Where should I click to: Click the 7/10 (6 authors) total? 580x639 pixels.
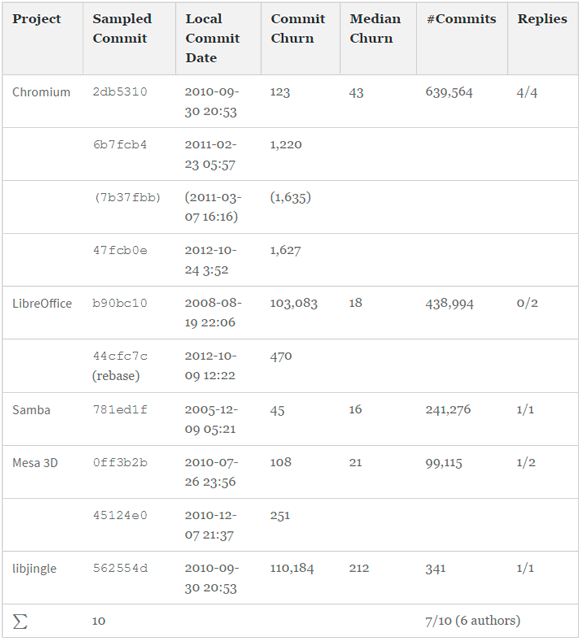coord(473,621)
